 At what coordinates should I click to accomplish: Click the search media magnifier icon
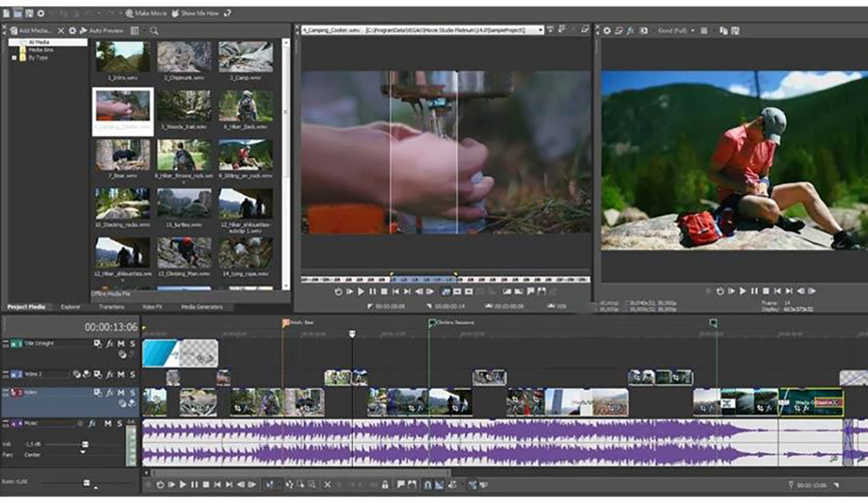(154, 30)
